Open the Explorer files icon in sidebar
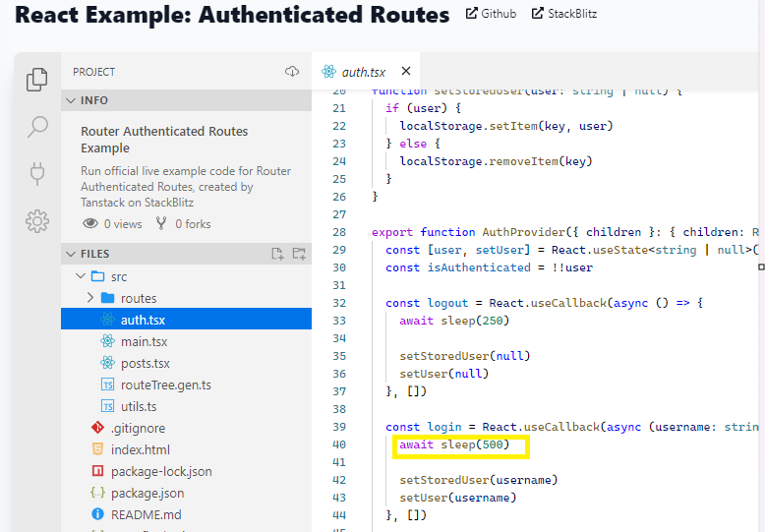The image size is (765, 532). (37, 80)
